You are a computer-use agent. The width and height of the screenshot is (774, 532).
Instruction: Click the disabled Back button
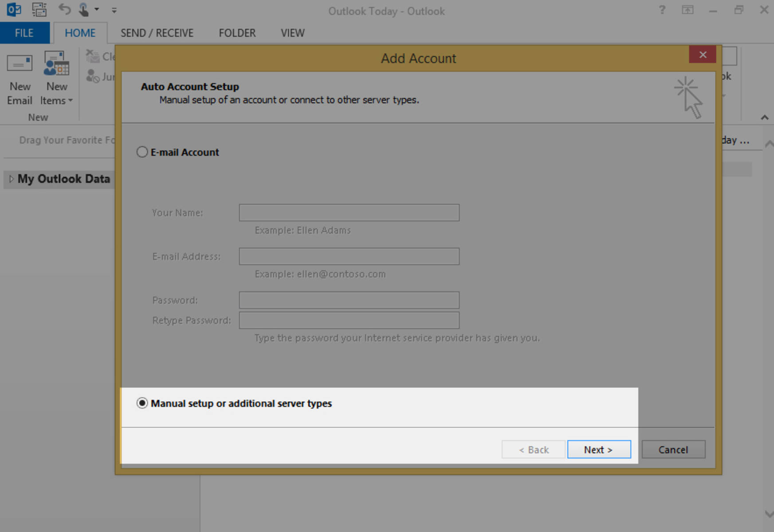coord(534,450)
